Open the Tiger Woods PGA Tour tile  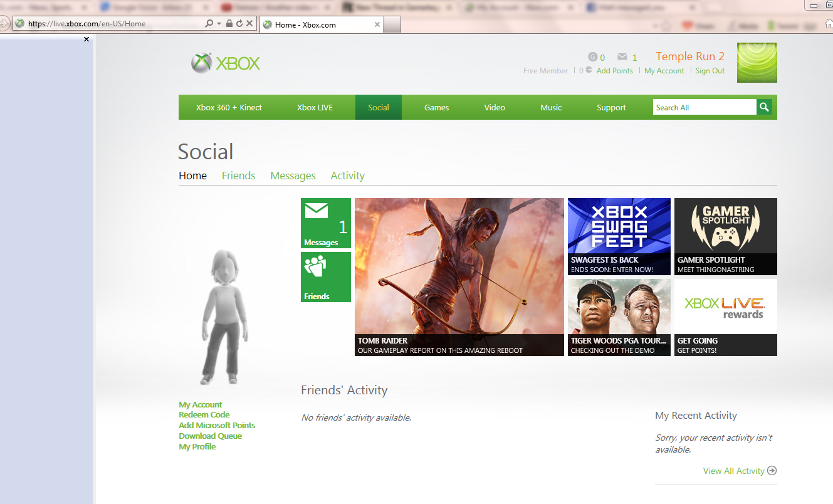tap(619, 317)
